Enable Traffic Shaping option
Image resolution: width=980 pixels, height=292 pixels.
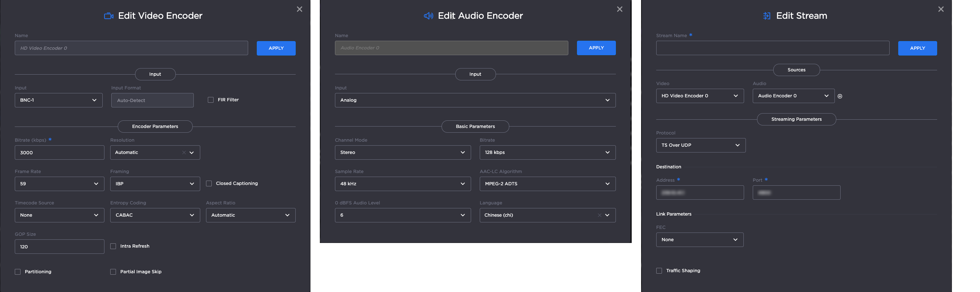pos(659,271)
